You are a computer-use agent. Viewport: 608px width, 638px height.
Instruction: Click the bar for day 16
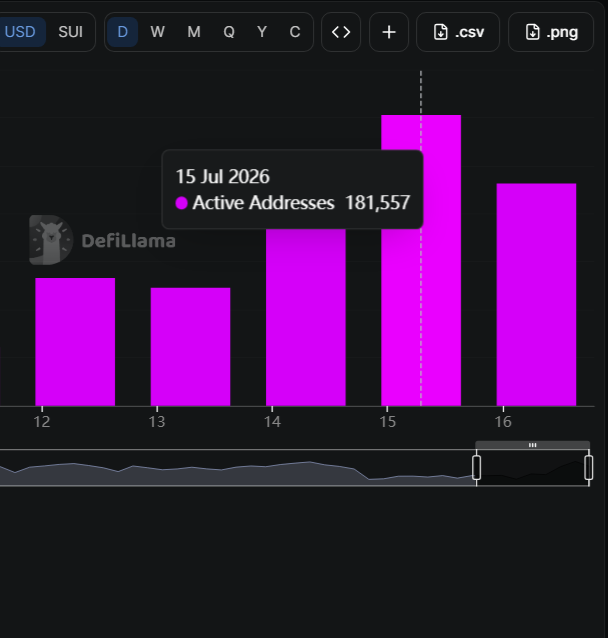pyautogui.click(x=536, y=295)
